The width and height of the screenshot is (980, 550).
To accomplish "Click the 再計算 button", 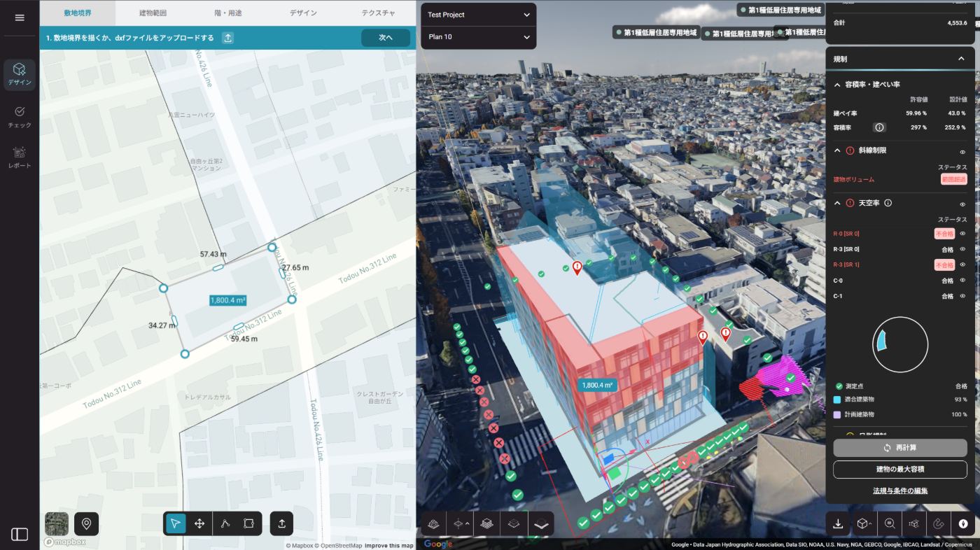I will [900, 448].
